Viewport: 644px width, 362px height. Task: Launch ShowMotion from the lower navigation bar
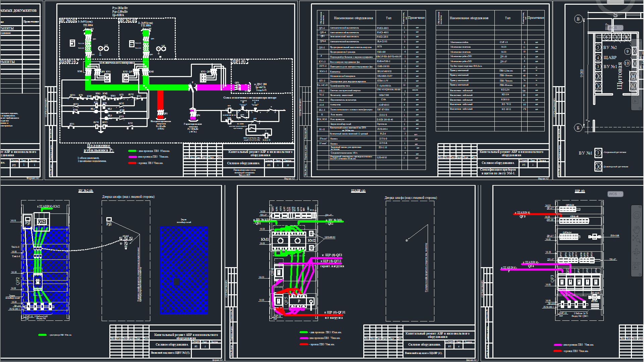pyautogui.click(x=636, y=266)
